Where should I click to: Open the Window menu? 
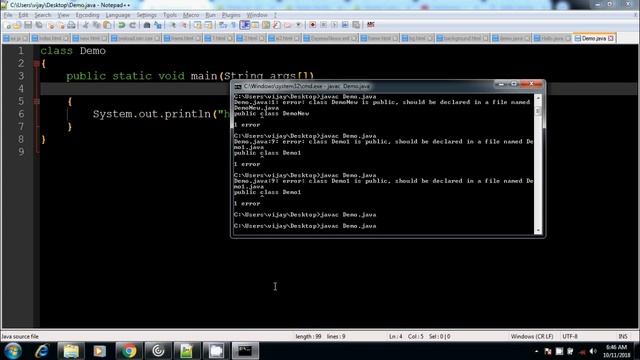click(x=257, y=15)
